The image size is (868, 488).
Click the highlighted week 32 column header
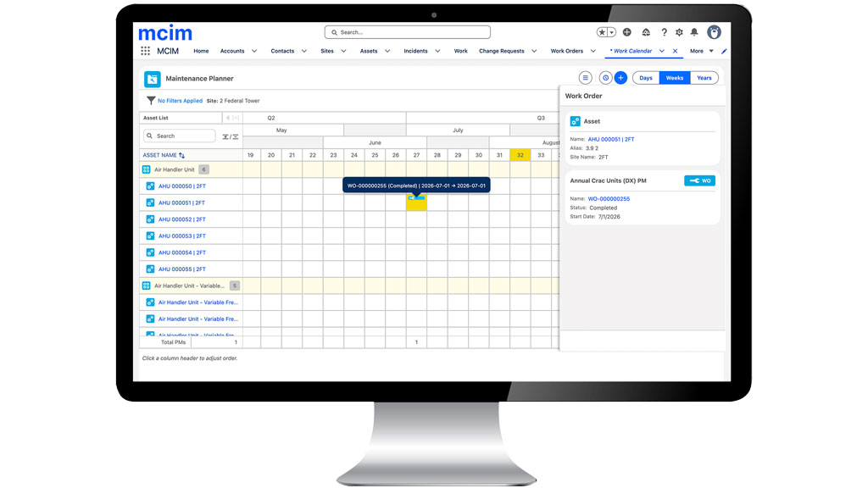[520, 156]
